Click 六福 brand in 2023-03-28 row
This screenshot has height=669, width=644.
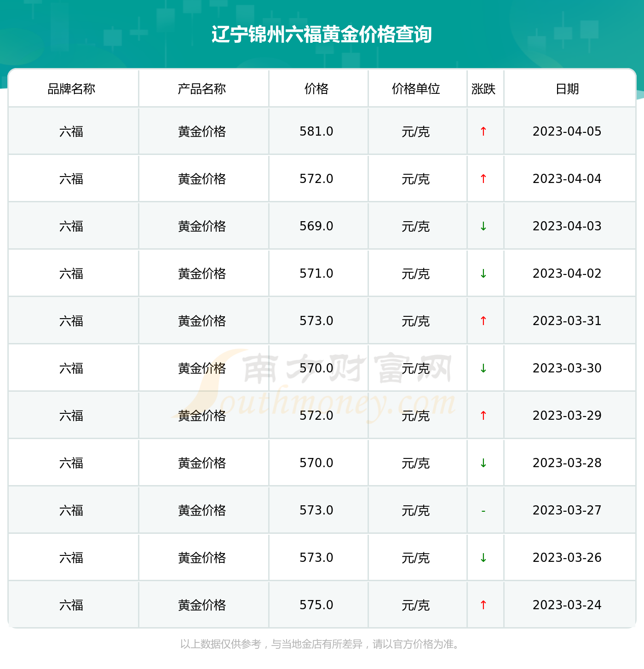coord(71,463)
